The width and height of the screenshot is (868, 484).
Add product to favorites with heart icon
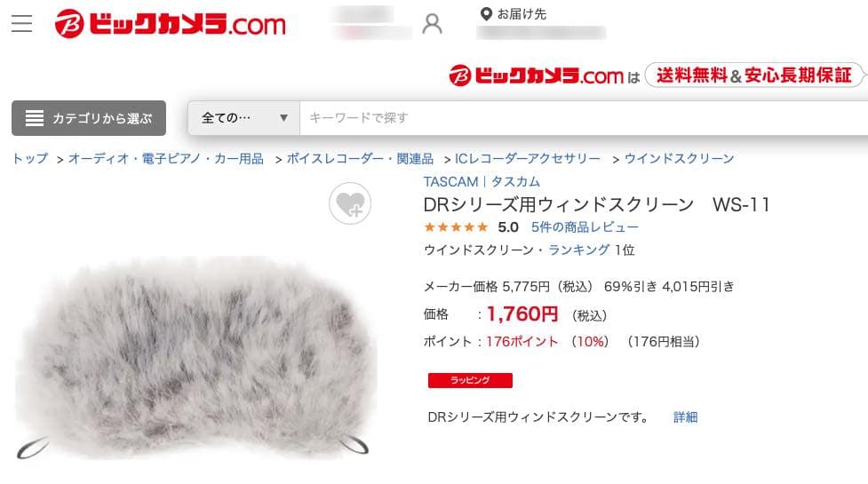coord(350,203)
